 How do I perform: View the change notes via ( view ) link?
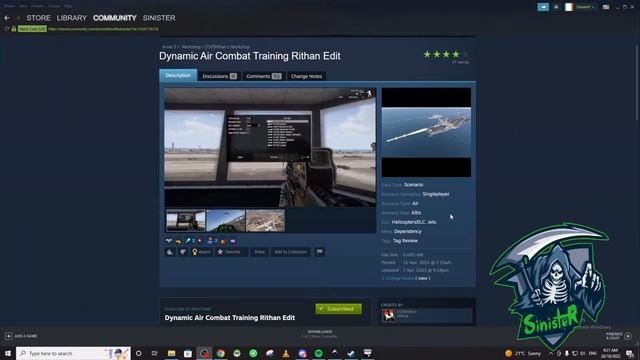423,278
